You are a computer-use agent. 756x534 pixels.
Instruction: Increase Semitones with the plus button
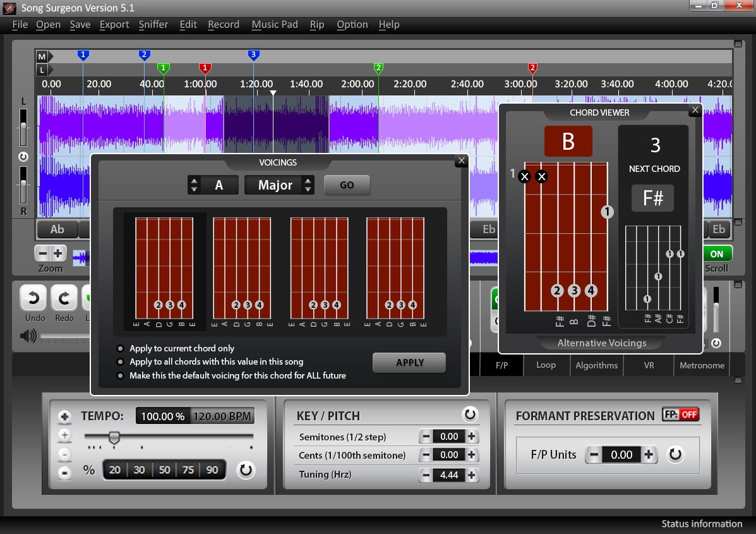coord(472,437)
